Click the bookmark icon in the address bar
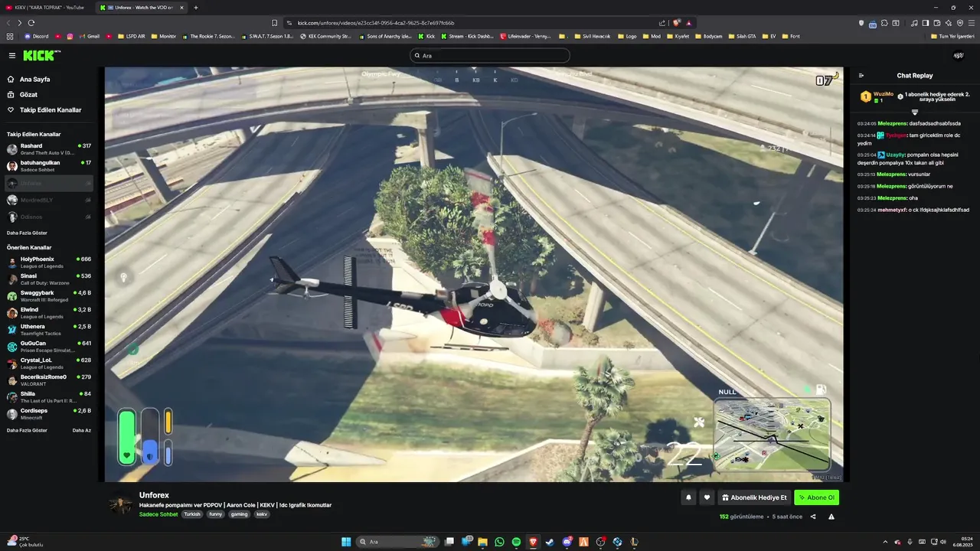 coord(274,23)
